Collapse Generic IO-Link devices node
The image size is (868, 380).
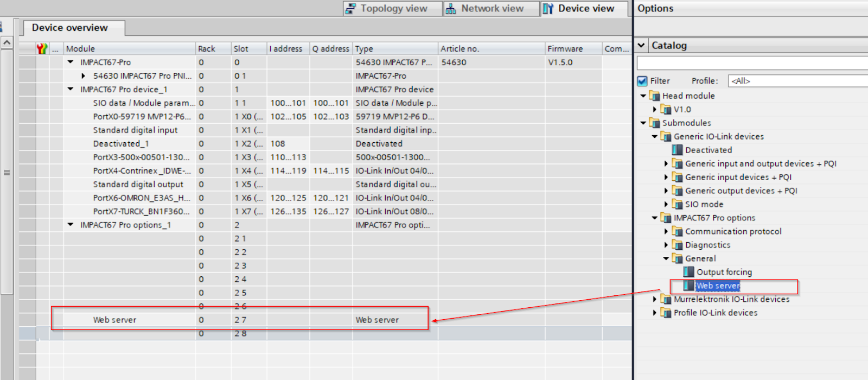click(655, 137)
